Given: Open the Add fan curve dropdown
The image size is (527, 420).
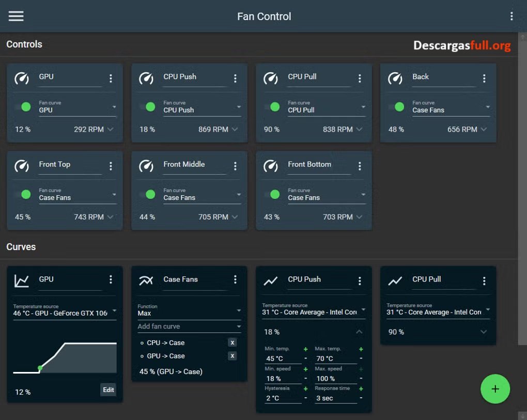Looking at the screenshot, I should (189, 326).
